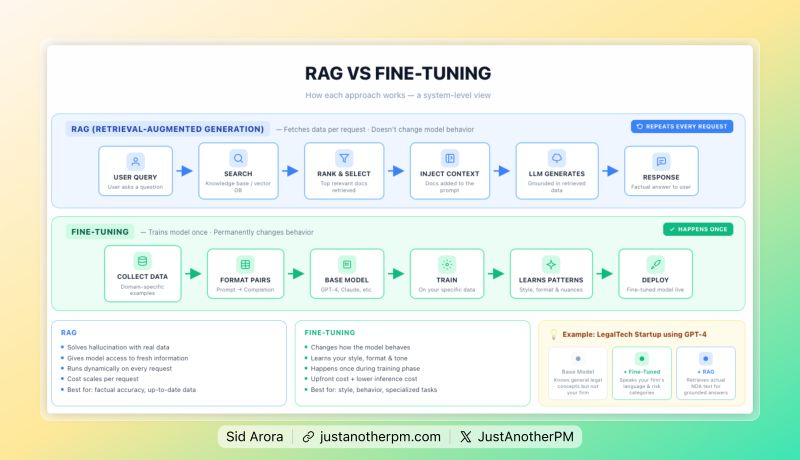Click the LEARNS PATTERNS label

click(551, 280)
